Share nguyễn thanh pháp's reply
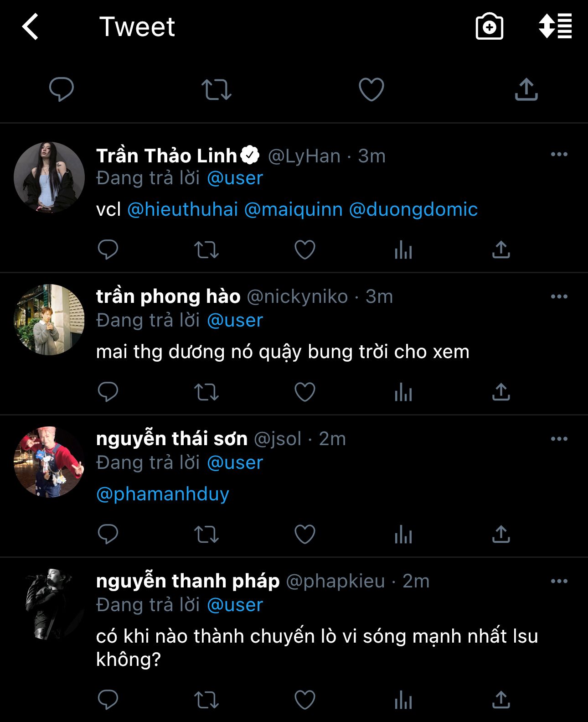The height and width of the screenshot is (722, 588). point(500,700)
